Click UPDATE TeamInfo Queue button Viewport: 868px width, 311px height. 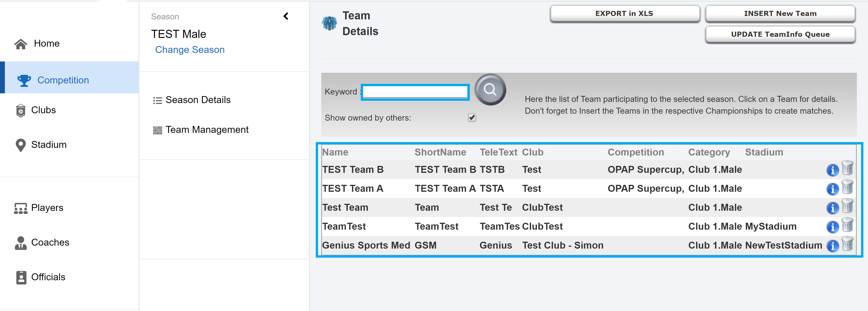780,34
